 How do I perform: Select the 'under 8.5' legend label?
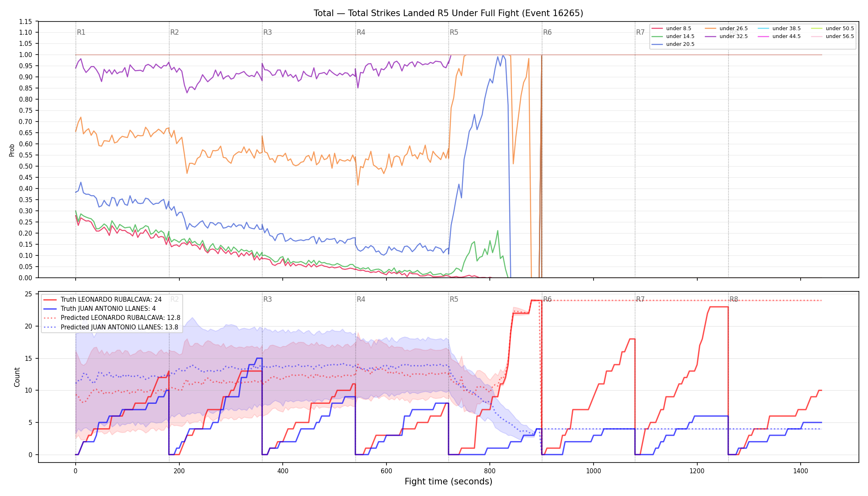pyautogui.click(x=678, y=29)
